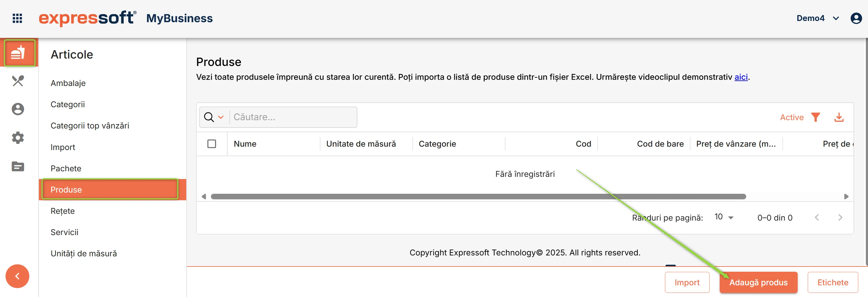Click the Import button at bottom

tap(687, 283)
